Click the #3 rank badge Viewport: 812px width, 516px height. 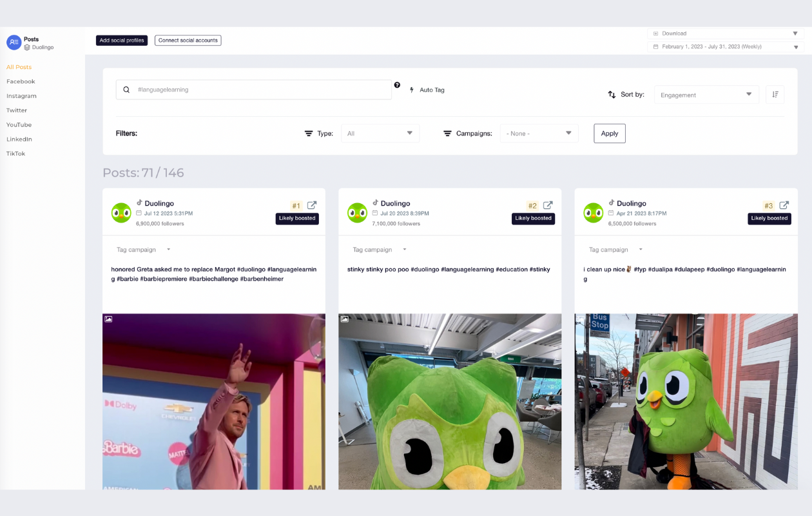coord(769,206)
